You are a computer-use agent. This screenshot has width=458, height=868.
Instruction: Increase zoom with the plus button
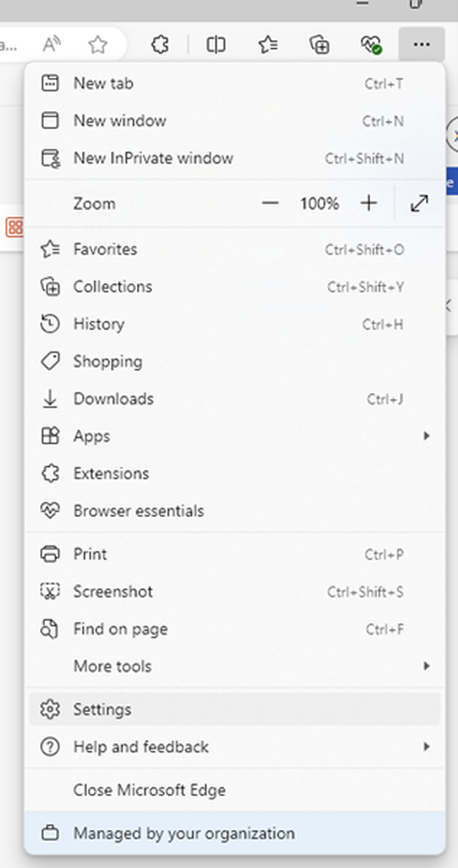coord(369,204)
